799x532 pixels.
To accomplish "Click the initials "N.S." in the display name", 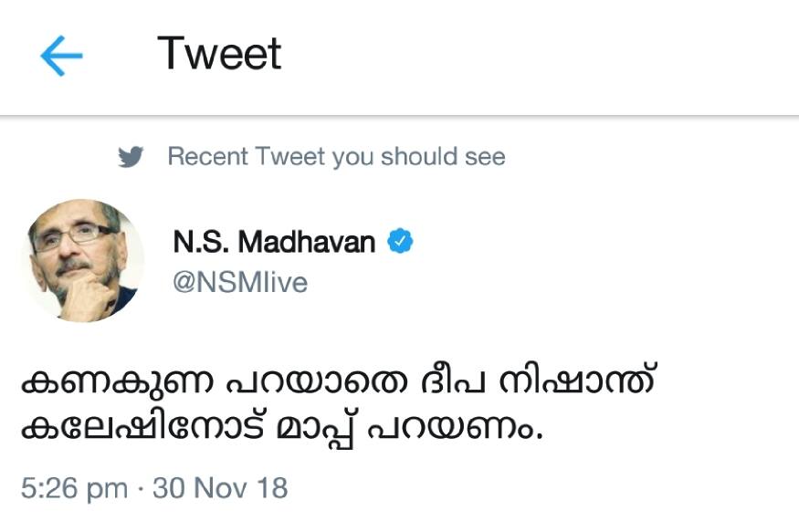I will click(x=200, y=243).
